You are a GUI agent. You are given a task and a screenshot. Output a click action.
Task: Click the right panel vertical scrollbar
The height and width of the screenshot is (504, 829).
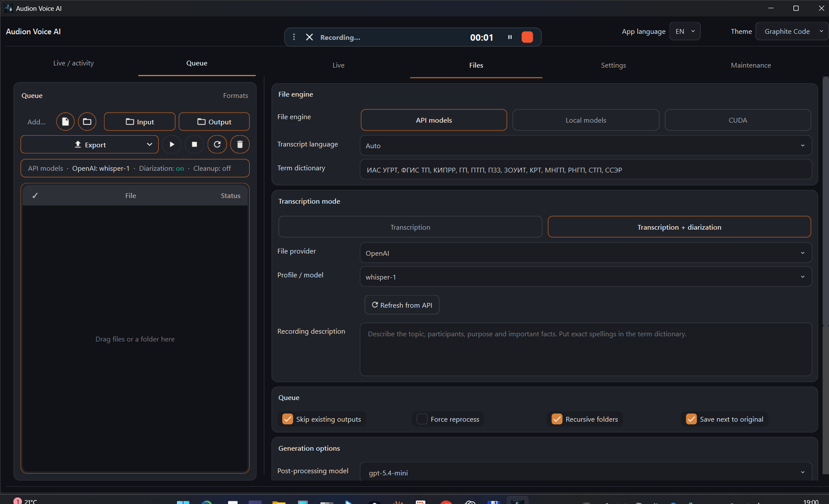pos(825,201)
